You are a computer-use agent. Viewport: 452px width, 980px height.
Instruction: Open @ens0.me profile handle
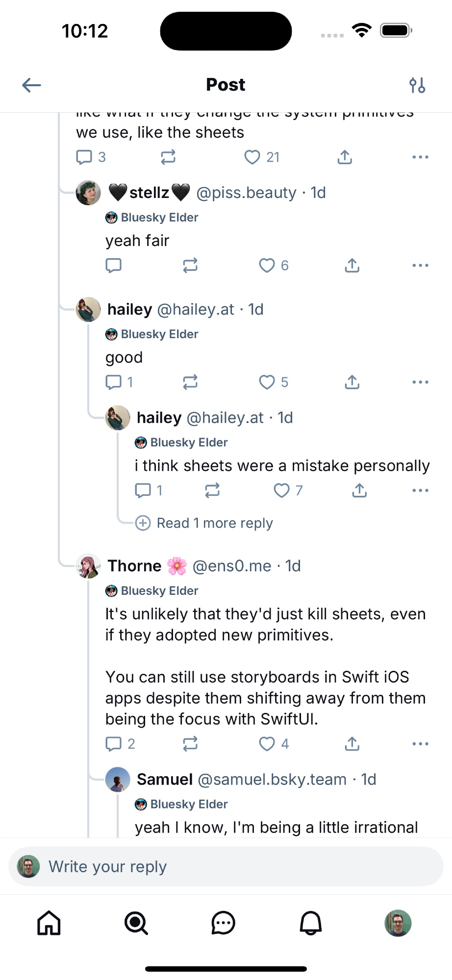pos(231,566)
